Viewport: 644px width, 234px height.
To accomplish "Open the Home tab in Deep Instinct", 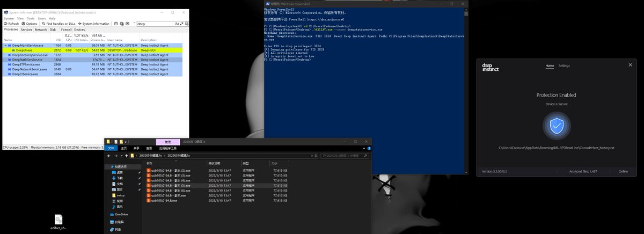I will (x=550, y=65).
